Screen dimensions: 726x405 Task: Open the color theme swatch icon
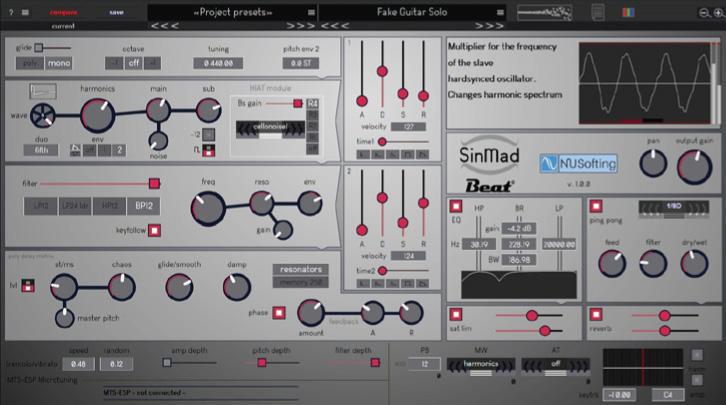628,12
